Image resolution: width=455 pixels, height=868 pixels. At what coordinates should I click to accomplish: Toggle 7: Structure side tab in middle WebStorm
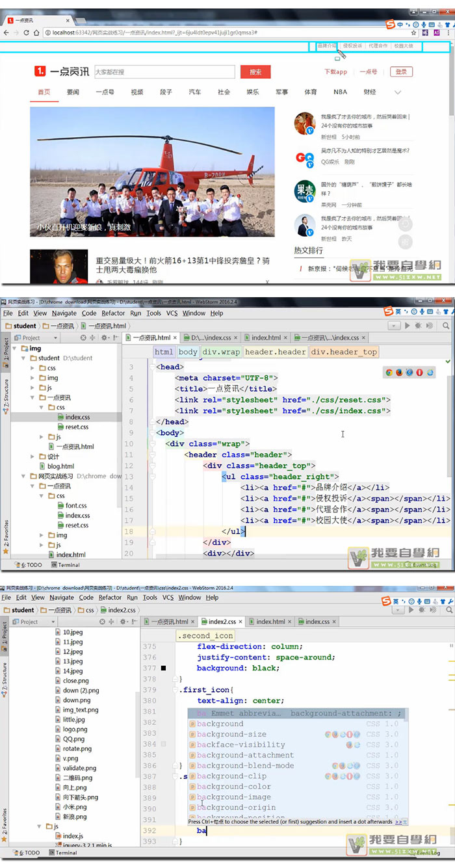click(5, 397)
